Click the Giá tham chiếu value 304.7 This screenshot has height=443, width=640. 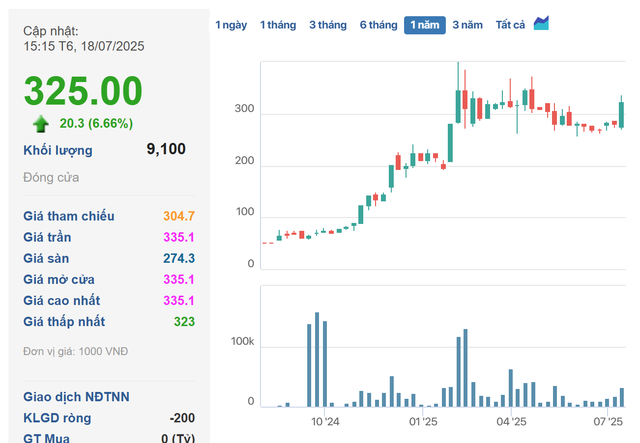(178, 216)
